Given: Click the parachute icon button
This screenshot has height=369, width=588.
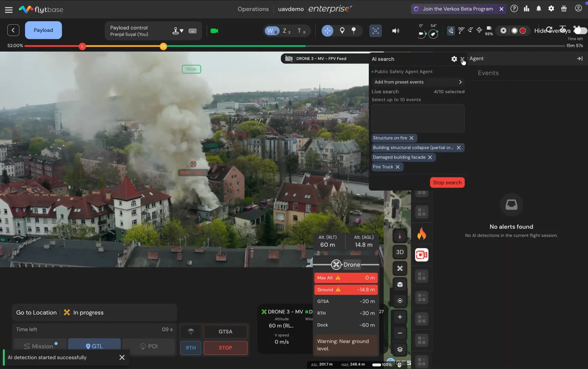Looking at the screenshot, I should pyautogui.click(x=191, y=332).
